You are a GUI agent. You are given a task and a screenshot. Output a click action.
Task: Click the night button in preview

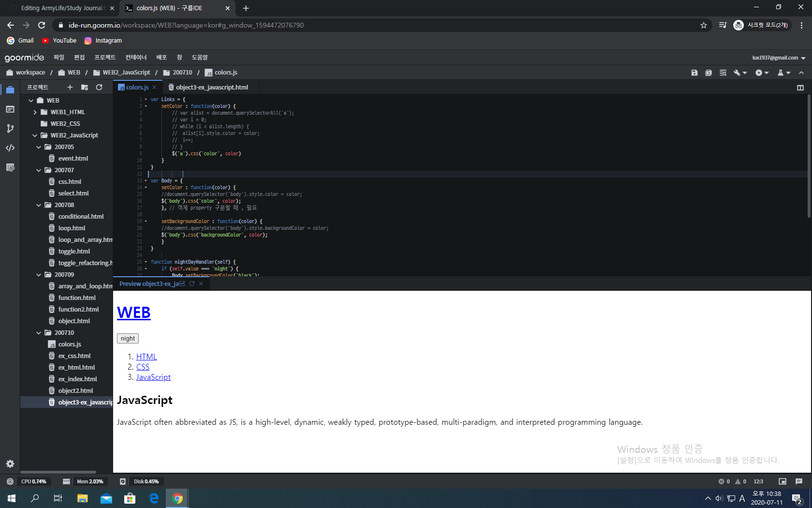[128, 339]
